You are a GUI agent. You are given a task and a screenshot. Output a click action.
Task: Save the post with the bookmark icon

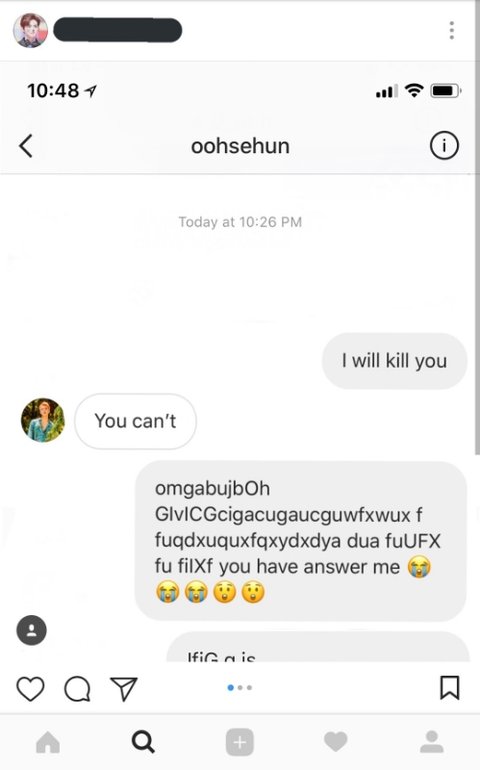click(450, 688)
